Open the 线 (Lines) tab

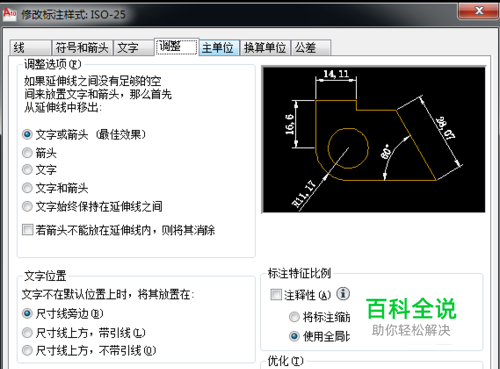(30, 47)
